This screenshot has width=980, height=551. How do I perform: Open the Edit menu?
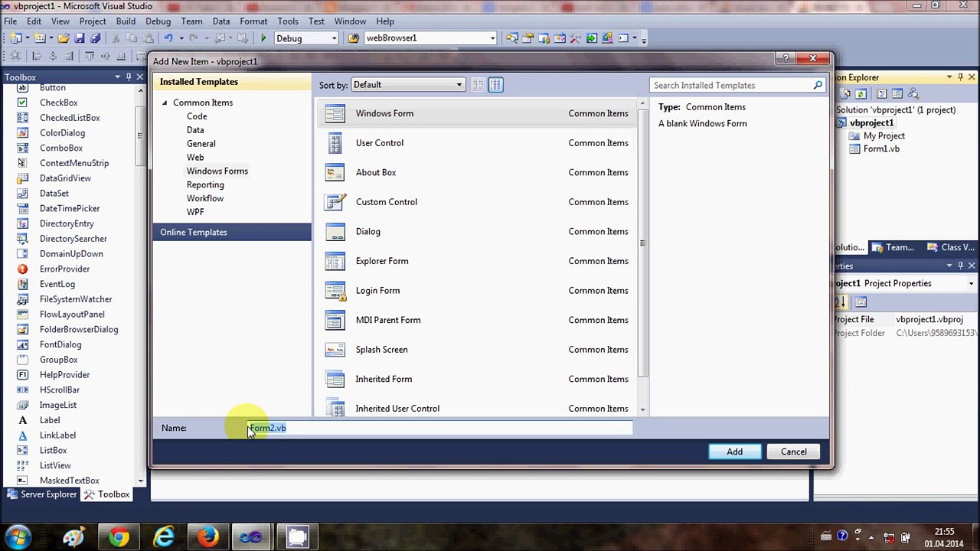pyautogui.click(x=34, y=21)
